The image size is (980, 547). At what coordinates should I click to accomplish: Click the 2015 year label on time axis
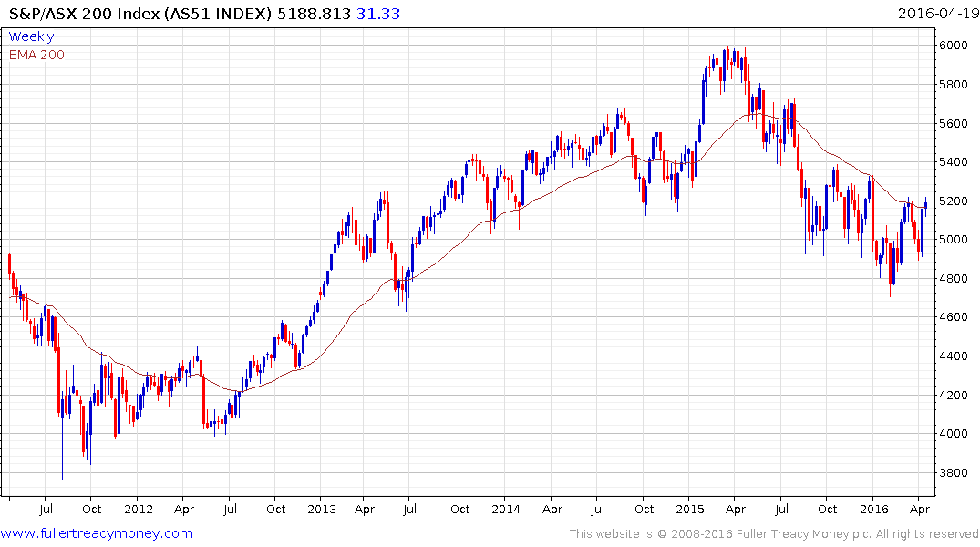(x=690, y=509)
